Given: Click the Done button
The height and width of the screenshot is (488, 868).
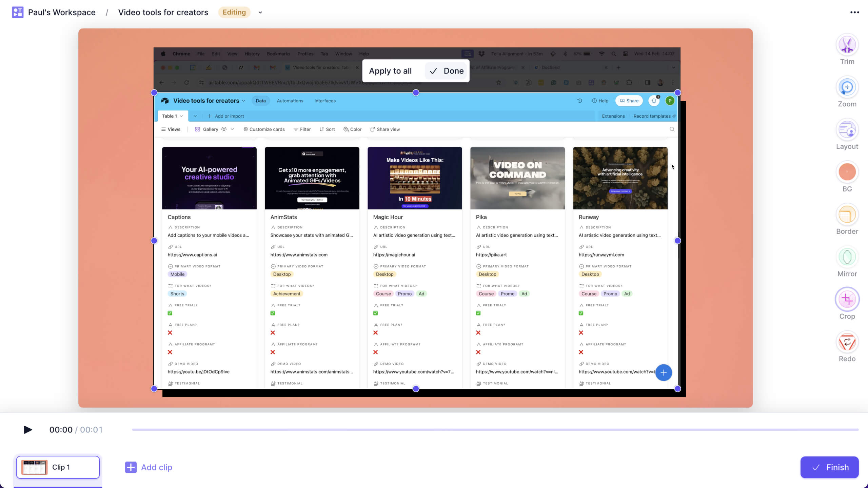Looking at the screenshot, I should pyautogui.click(x=447, y=71).
